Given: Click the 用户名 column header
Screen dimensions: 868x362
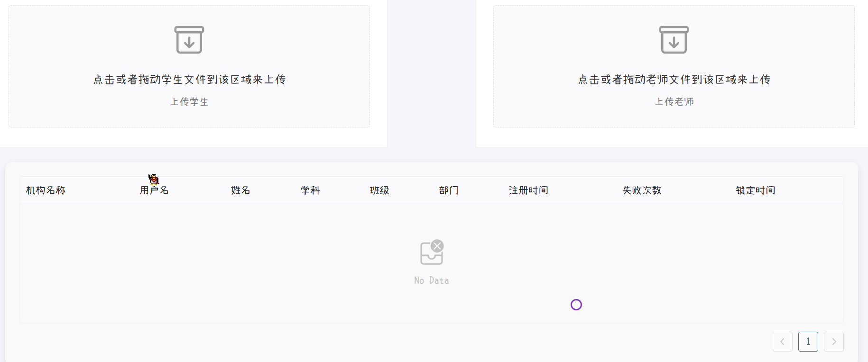Looking at the screenshot, I should click(x=154, y=190).
